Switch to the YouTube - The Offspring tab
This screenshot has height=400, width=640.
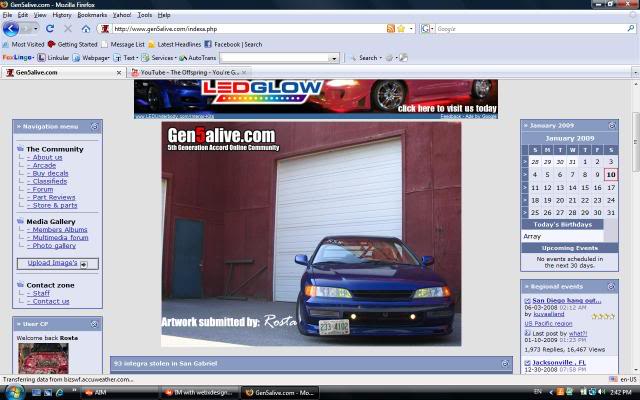tap(189, 72)
